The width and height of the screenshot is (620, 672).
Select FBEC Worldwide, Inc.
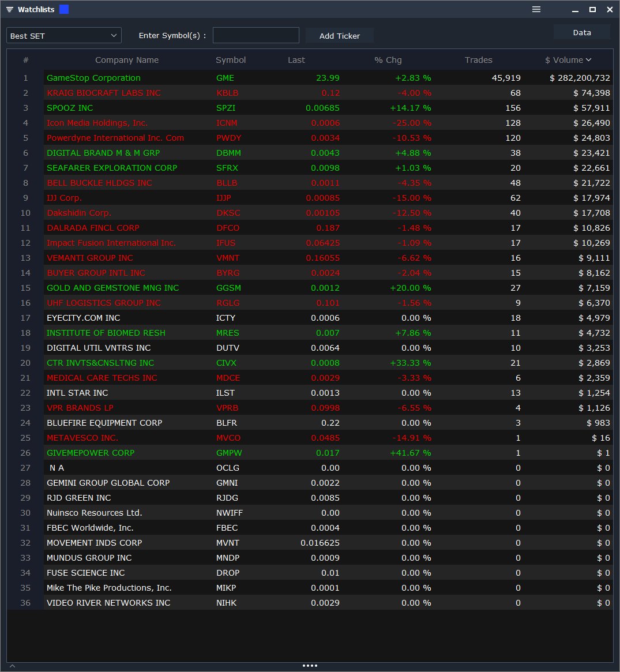click(90, 528)
